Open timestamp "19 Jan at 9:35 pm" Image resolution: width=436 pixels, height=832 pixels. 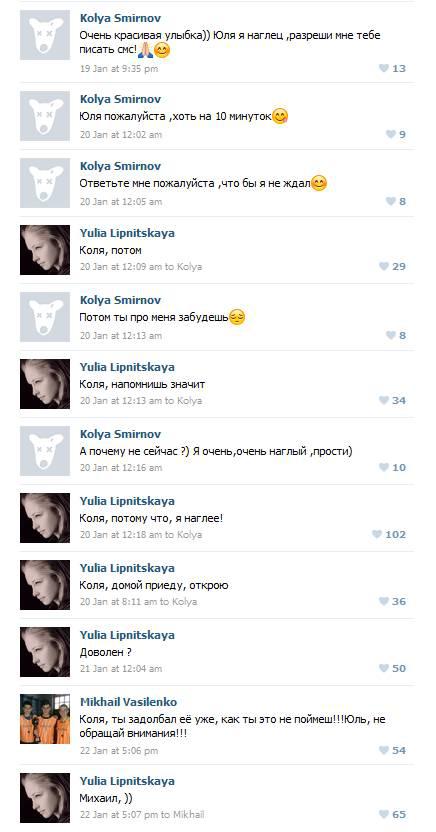click(x=119, y=68)
